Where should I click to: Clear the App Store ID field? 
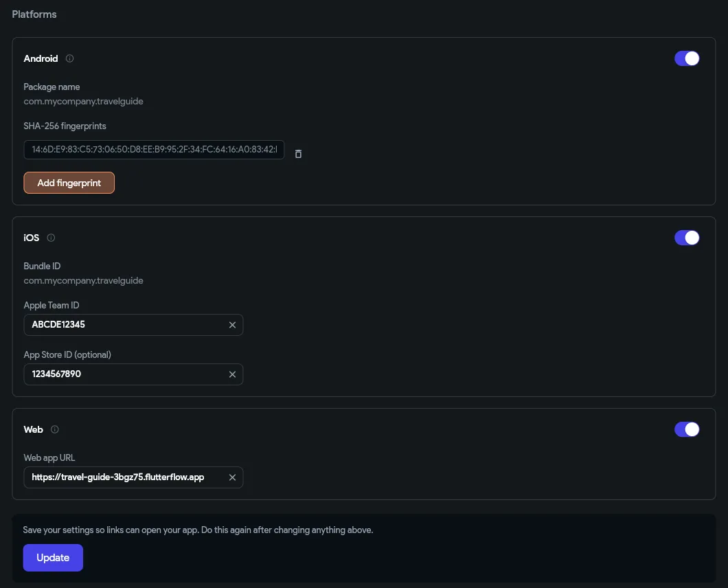(233, 374)
